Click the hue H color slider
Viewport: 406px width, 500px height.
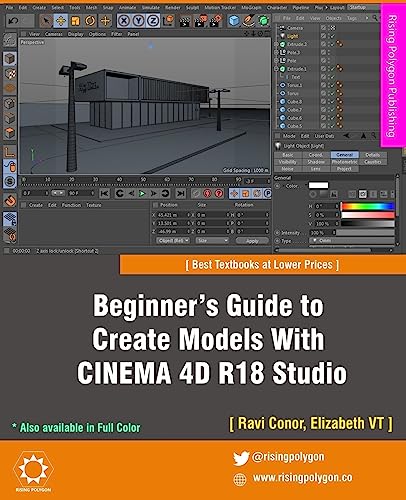[x=368, y=206]
